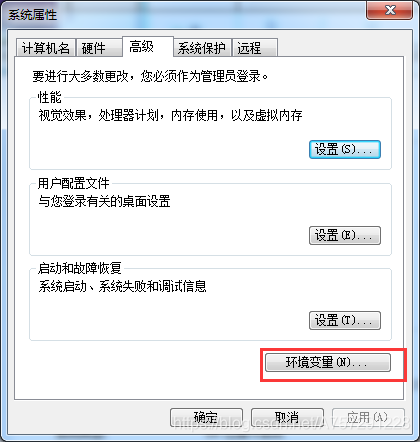Click the 应用(A) button

(368, 417)
